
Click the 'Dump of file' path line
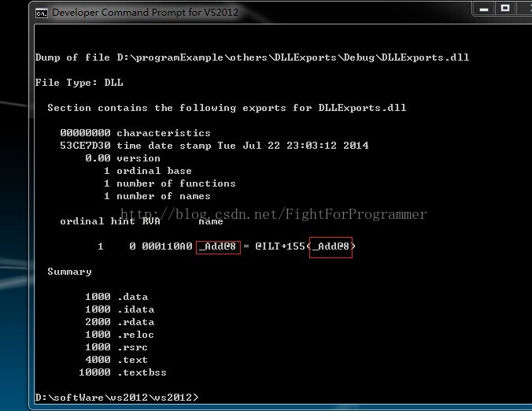pos(252,57)
